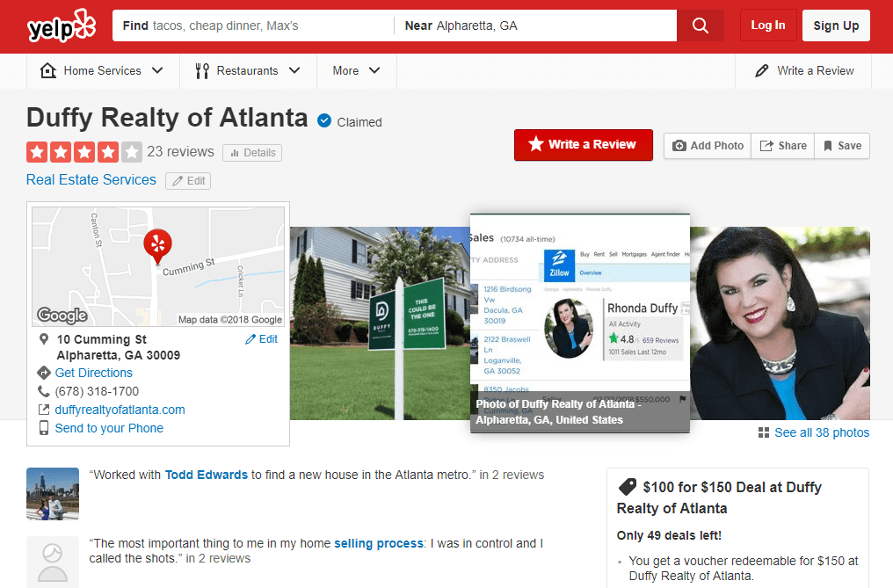Click the blue Claimed checkmark badge
This screenshot has height=588, width=893.
pyautogui.click(x=324, y=121)
